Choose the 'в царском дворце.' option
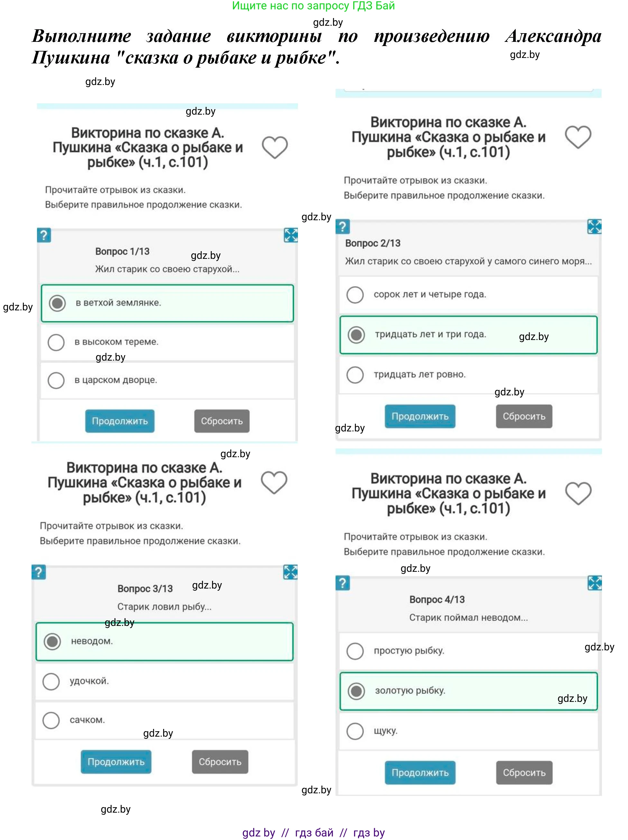 click(x=56, y=380)
